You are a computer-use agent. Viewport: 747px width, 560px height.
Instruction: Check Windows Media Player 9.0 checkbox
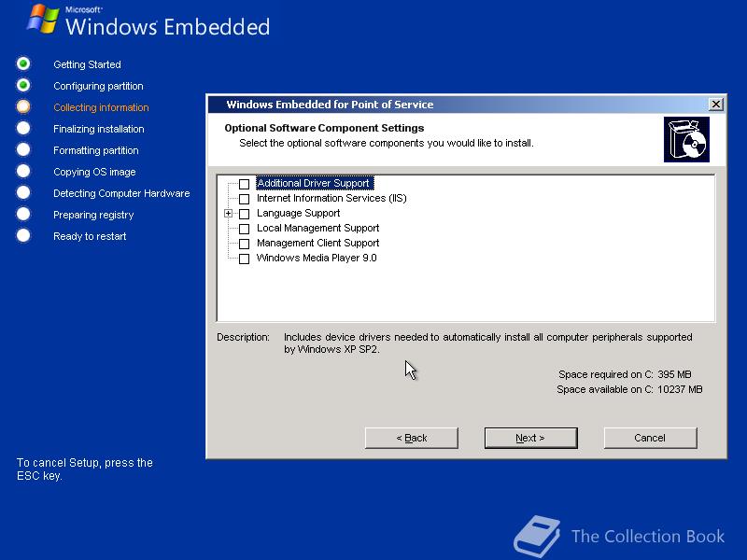tap(244, 259)
